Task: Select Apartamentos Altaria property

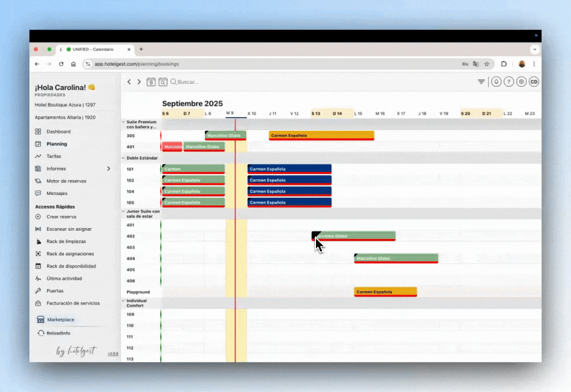Action: pyautogui.click(x=65, y=118)
